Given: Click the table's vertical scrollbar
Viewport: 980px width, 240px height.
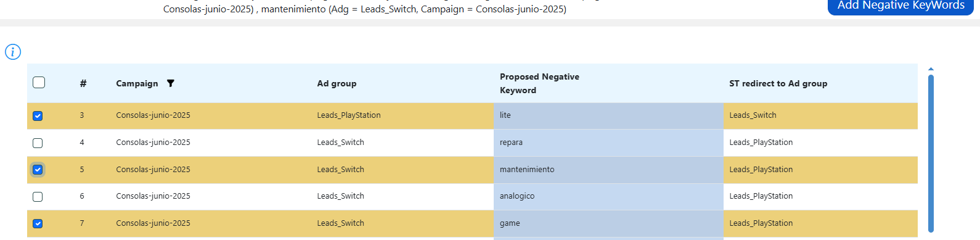Looking at the screenshot, I should [x=931, y=153].
